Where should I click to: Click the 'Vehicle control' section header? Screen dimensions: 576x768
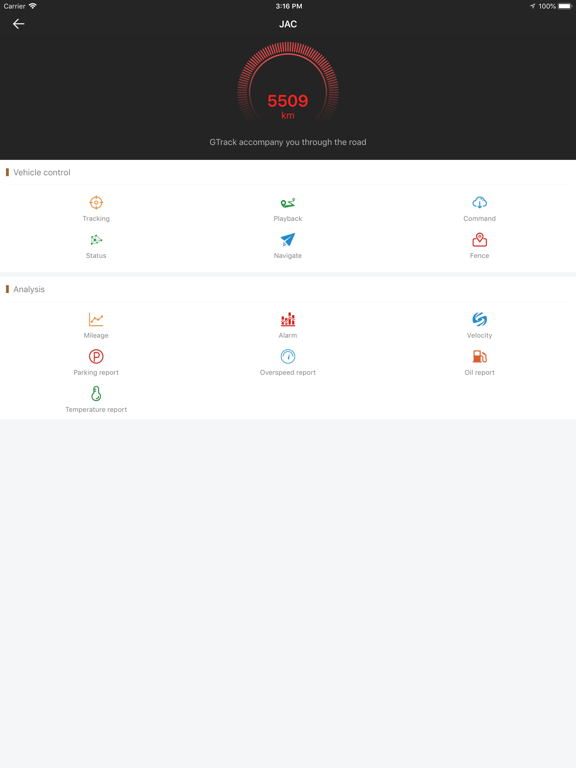pyautogui.click(x=42, y=172)
